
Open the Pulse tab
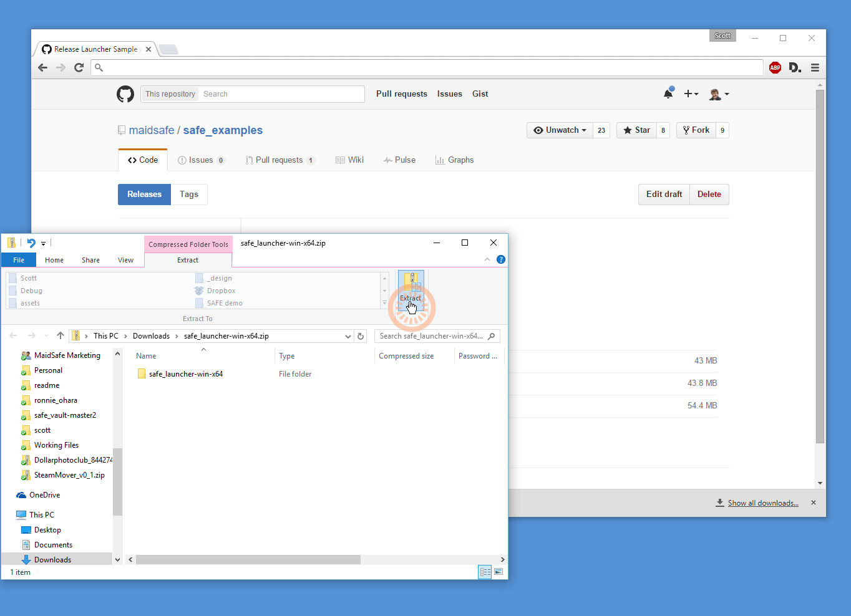click(x=399, y=160)
